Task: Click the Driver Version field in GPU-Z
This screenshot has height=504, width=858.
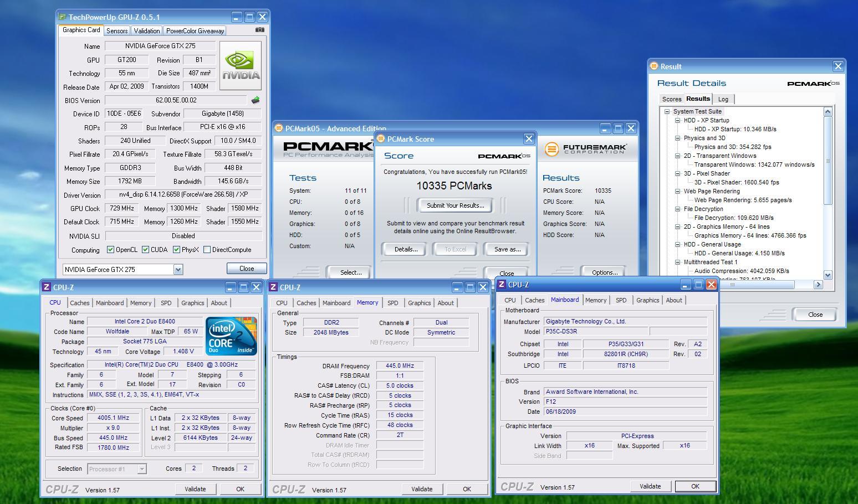Action: [183, 195]
